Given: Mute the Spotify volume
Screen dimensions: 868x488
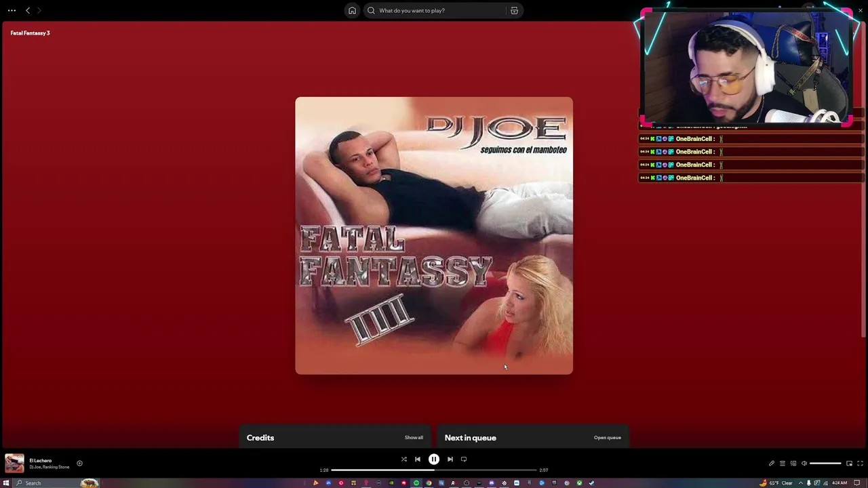Looking at the screenshot, I should (804, 464).
